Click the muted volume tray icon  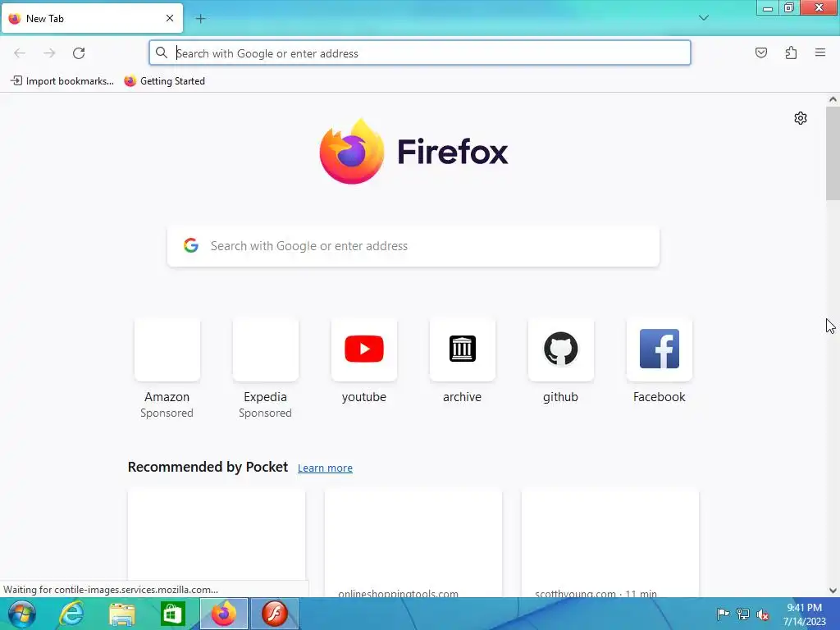763,614
